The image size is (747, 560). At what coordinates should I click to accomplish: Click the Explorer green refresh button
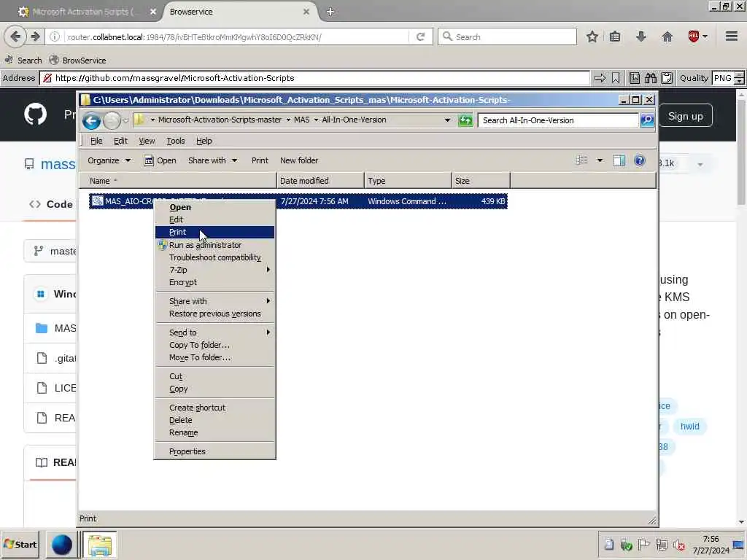465,120
